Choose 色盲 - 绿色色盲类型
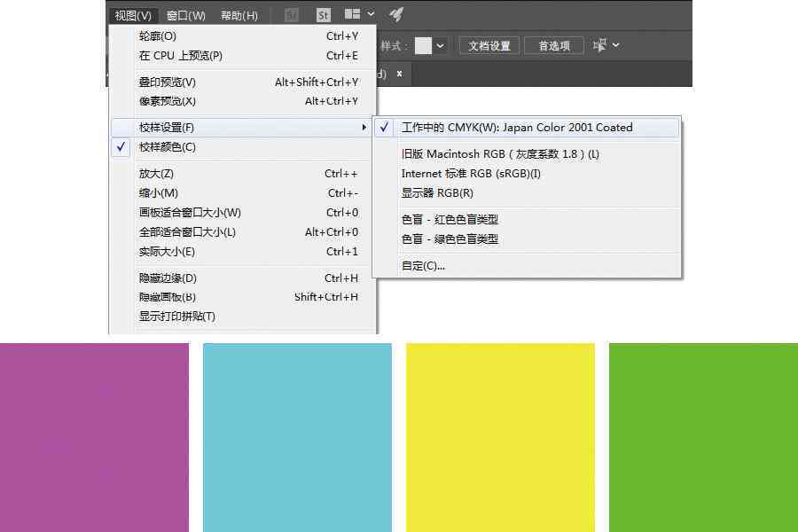This screenshot has width=798, height=532. point(527,239)
